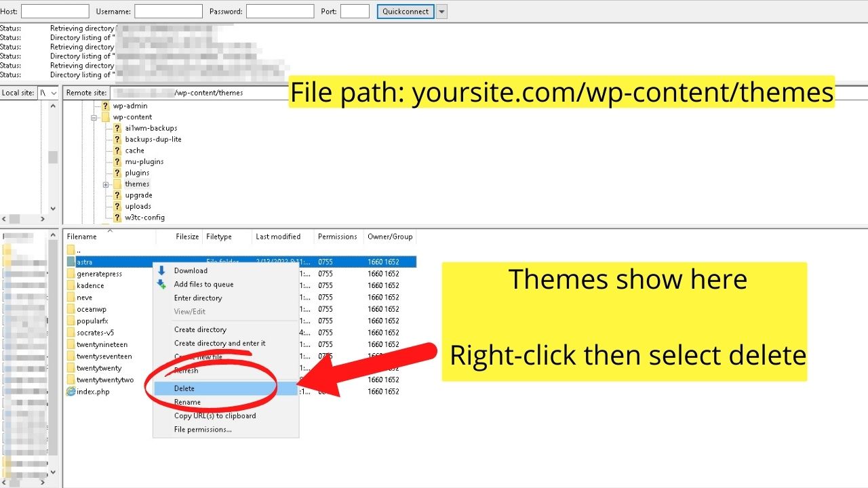
Task: Open the Local site path dropdown
Action: (54, 93)
